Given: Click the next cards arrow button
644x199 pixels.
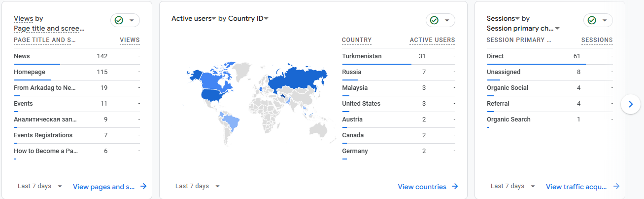Looking at the screenshot, I should (631, 104).
